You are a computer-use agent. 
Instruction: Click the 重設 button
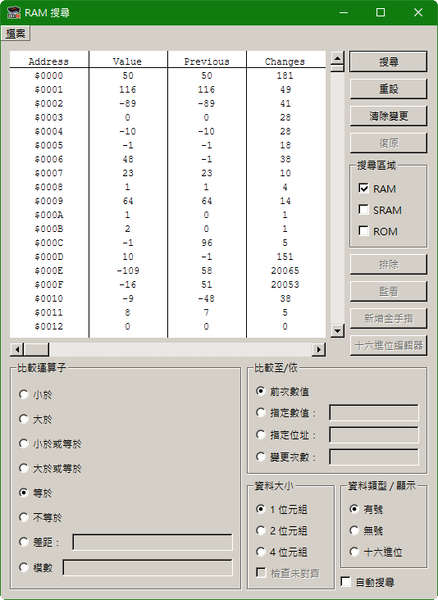[x=388, y=89]
